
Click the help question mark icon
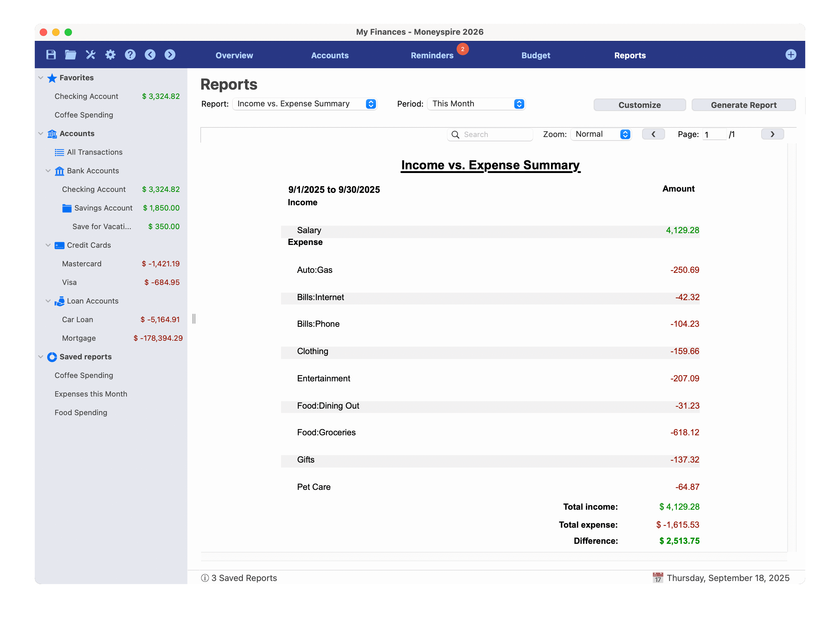(x=130, y=55)
